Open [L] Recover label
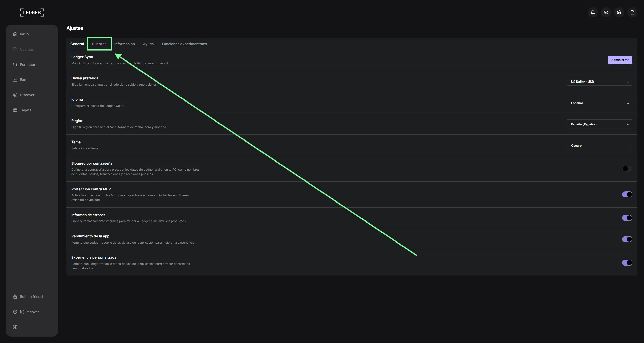Image resolution: width=644 pixels, height=343 pixels. click(x=29, y=312)
